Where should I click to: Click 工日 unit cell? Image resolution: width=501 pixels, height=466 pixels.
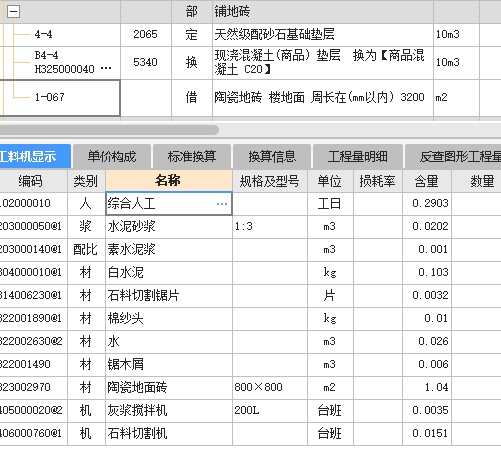330,204
